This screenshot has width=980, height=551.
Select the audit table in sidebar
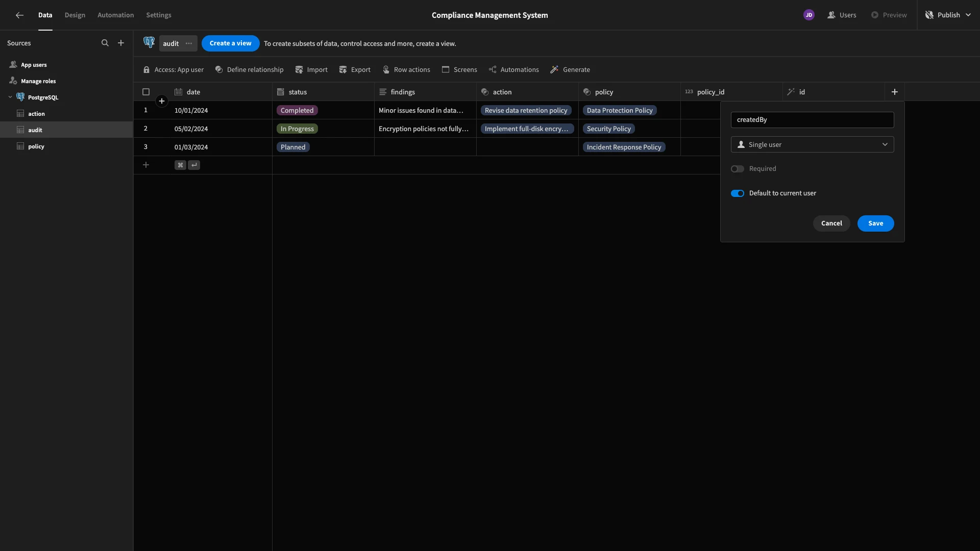(x=66, y=130)
